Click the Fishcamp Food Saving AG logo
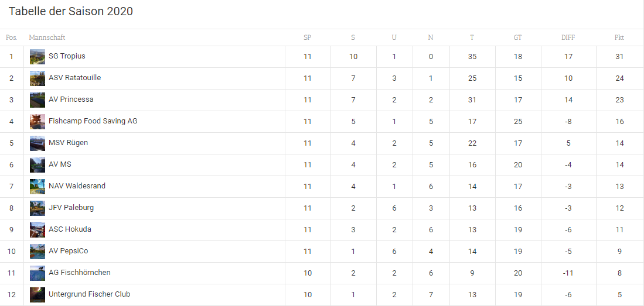Screen dimensions: 644x306 click(x=38, y=122)
